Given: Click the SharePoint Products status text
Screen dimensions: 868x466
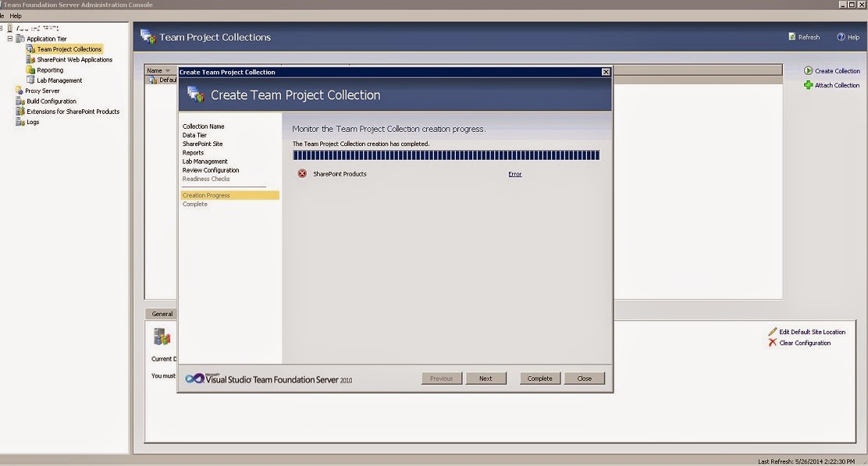Looking at the screenshot, I should [340, 174].
